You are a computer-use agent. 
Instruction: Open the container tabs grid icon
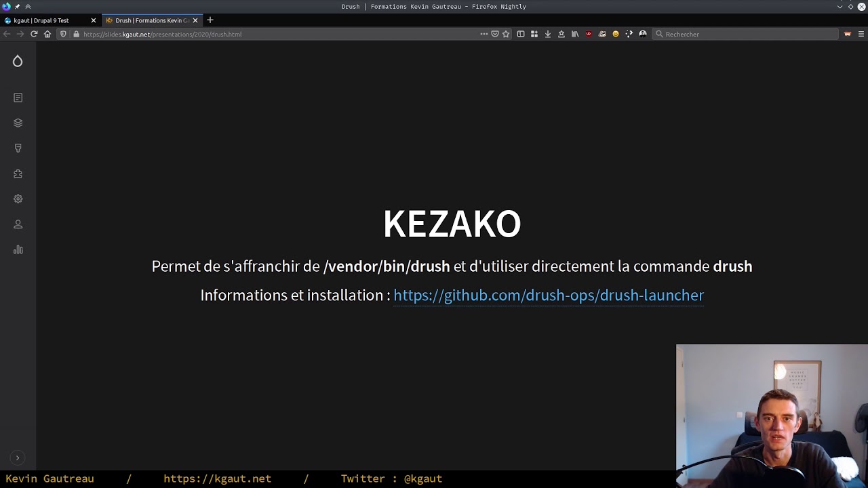click(534, 34)
